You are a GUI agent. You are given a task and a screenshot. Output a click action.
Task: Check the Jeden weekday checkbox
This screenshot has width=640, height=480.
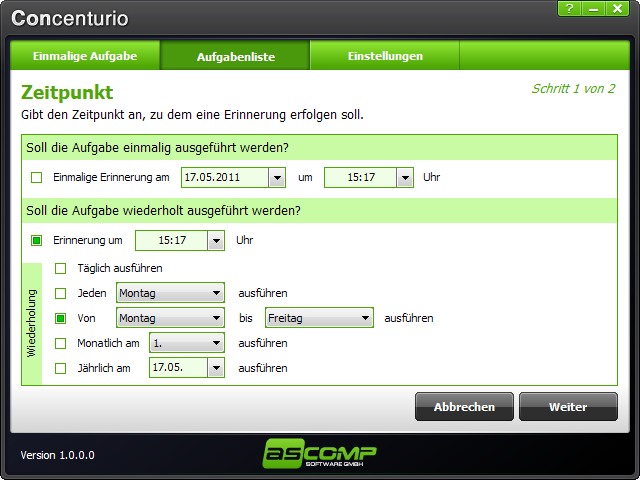[x=60, y=293]
